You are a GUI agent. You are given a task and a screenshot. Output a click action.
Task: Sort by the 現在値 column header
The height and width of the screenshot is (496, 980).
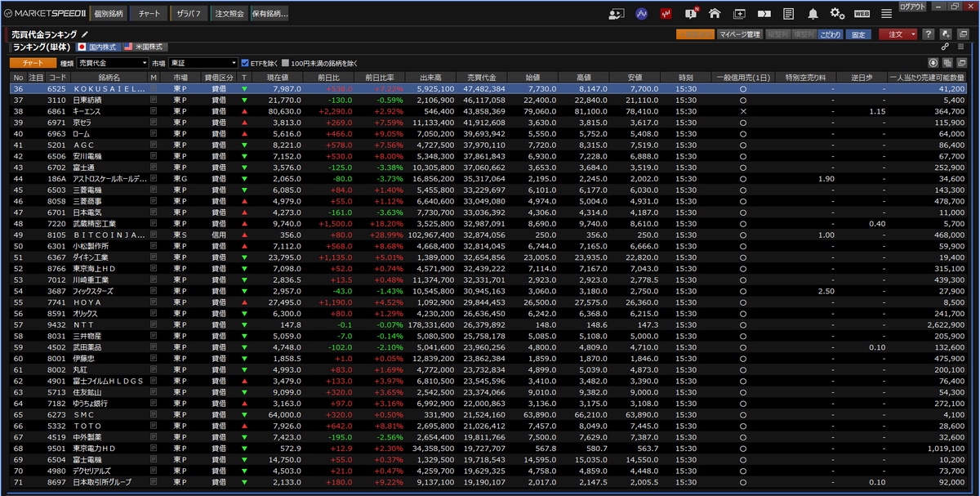[278, 77]
